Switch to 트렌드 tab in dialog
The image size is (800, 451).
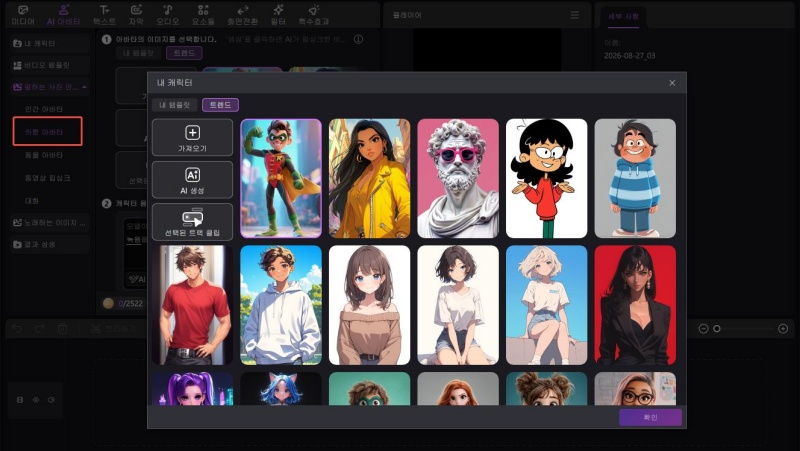pyautogui.click(x=220, y=105)
